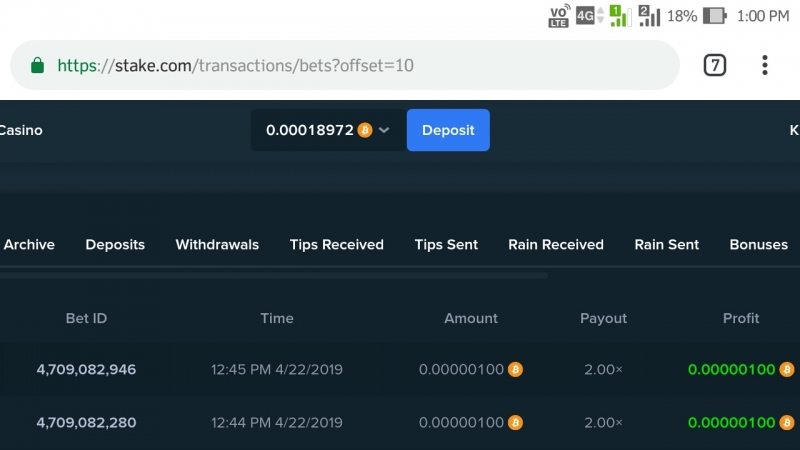Click the wallet balance 0.00018972

click(310, 130)
